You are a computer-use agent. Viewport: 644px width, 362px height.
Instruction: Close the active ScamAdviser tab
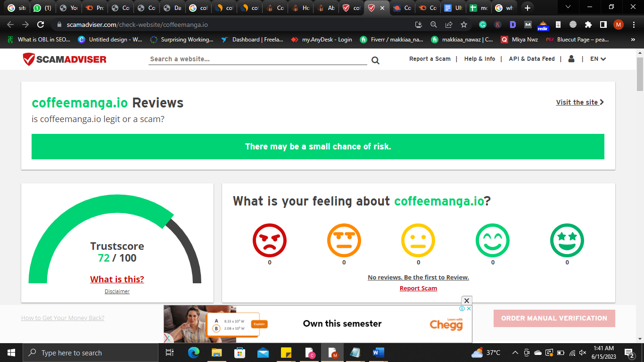[x=382, y=8]
